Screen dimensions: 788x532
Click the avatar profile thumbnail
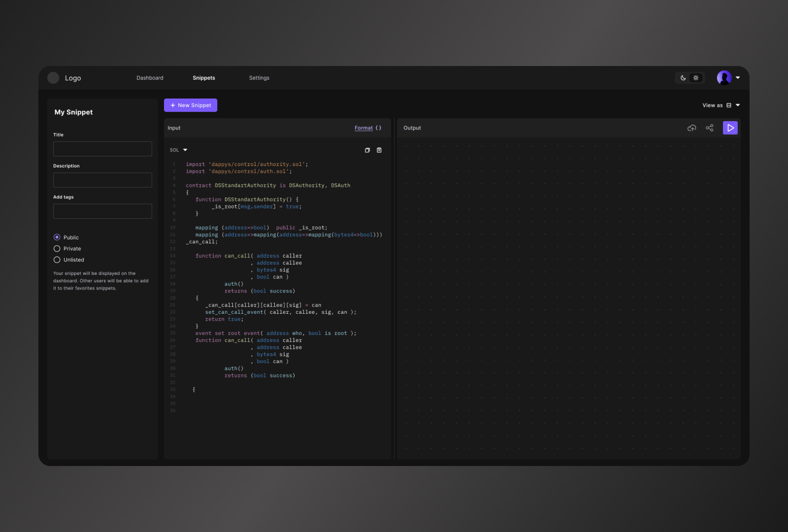724,77
